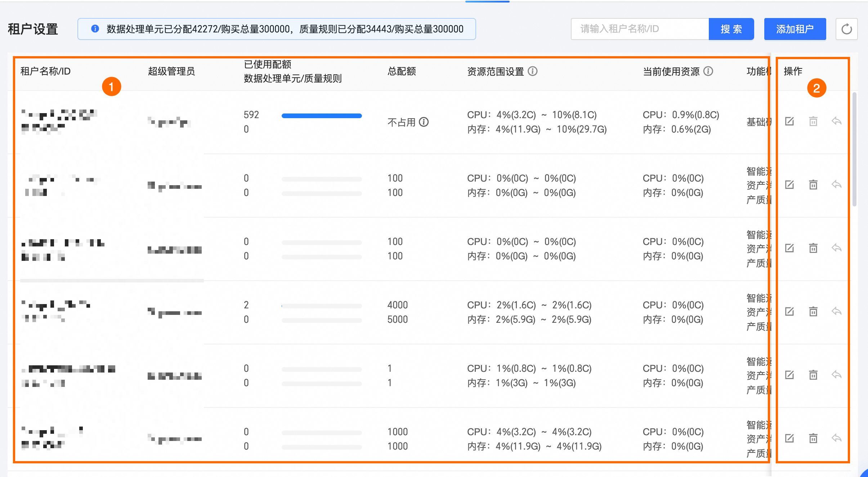Delete the last tenant with quota 1000
Screen dimensions: 868x477
[x=813, y=438]
